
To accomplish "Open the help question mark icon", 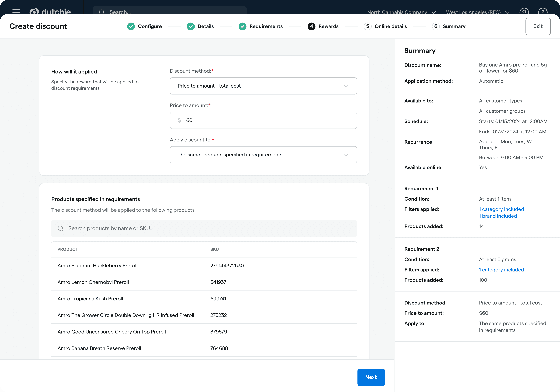I will (543, 12).
